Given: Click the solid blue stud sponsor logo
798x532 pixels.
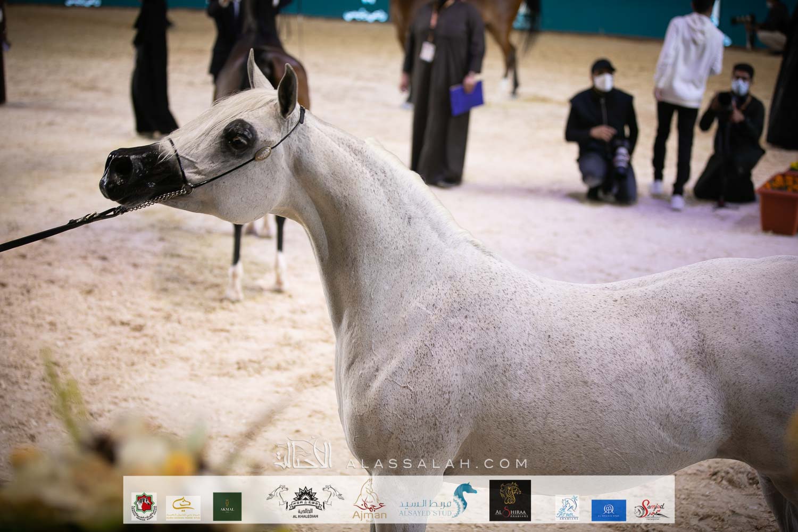Looking at the screenshot, I should [x=609, y=510].
